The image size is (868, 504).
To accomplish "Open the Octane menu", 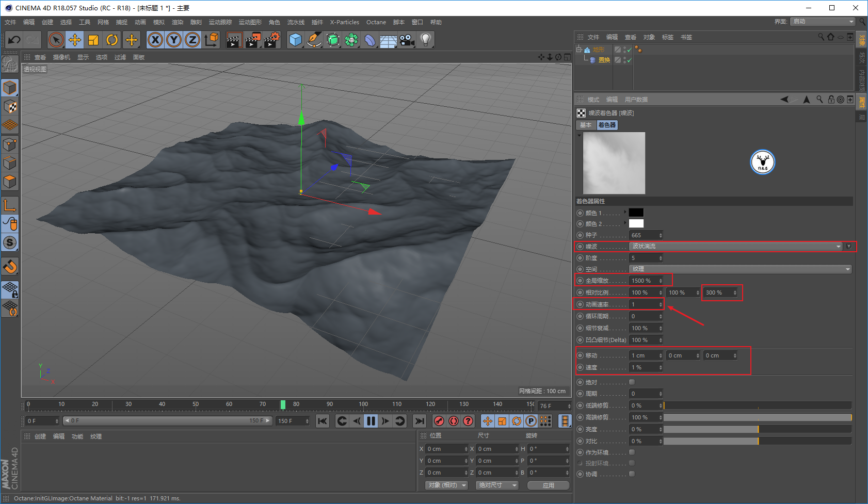I will point(376,22).
